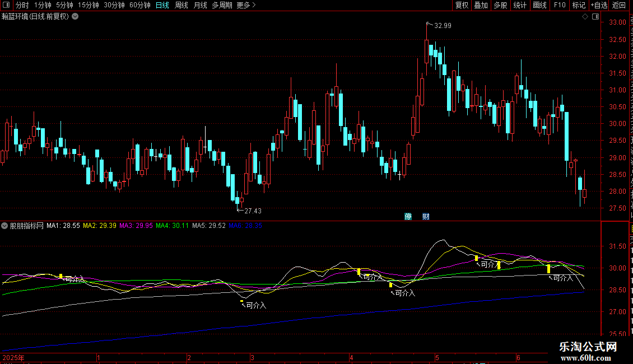Click the 标记 mark button
The width and height of the screenshot is (633, 364).
click(579, 5)
